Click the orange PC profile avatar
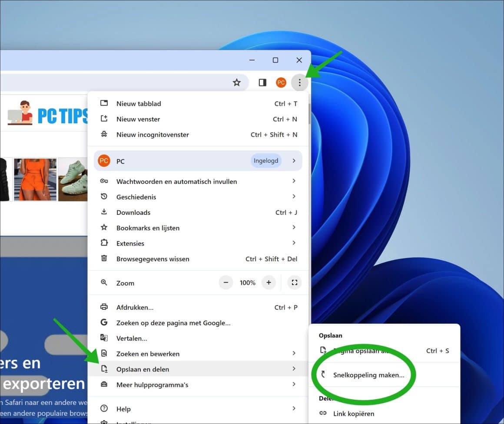 (281, 82)
